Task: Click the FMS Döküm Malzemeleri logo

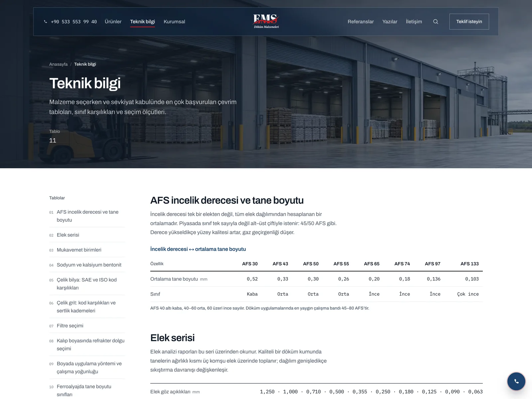Action: 266,21
